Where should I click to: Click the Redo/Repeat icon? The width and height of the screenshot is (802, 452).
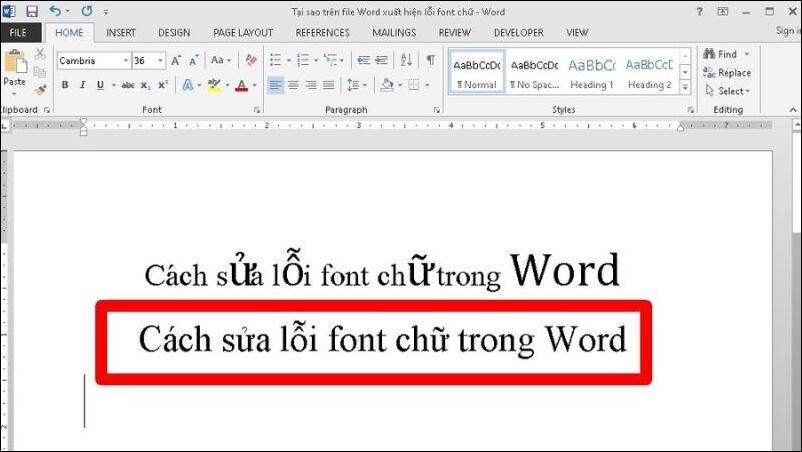point(87,11)
